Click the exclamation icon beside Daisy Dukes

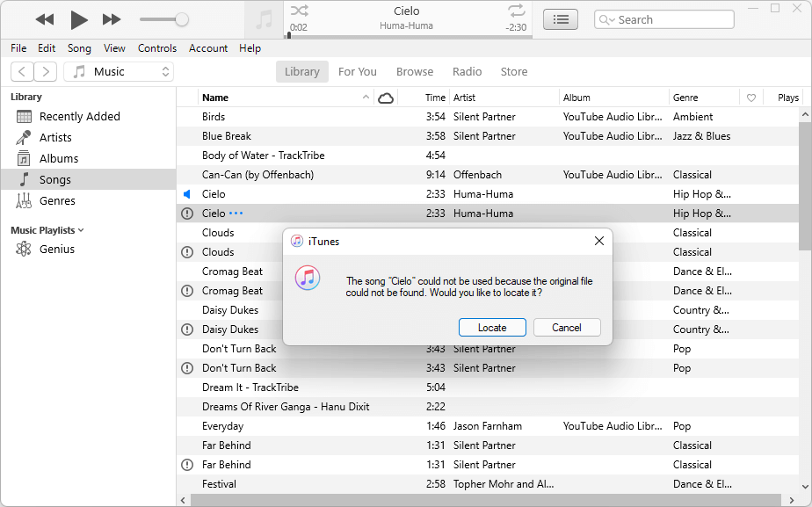[187, 330]
